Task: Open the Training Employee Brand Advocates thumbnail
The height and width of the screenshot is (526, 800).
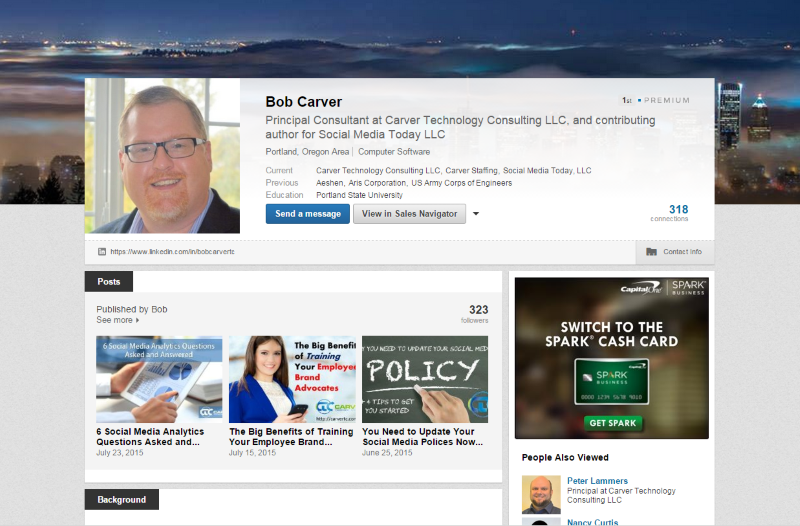Action: (292, 379)
